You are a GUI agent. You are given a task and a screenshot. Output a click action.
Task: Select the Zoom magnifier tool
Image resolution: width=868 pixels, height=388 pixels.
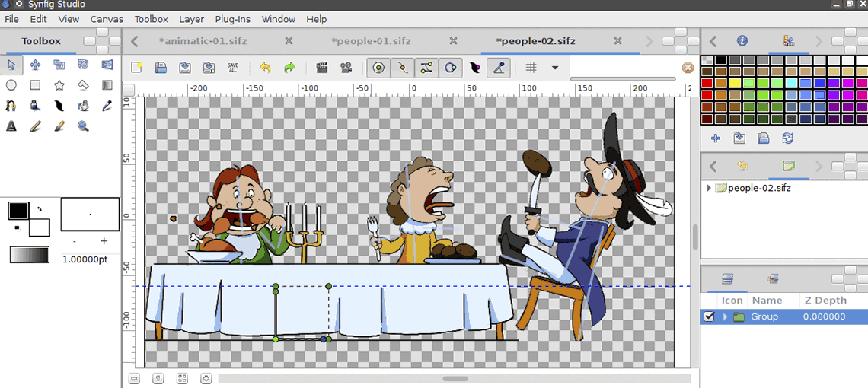click(83, 126)
